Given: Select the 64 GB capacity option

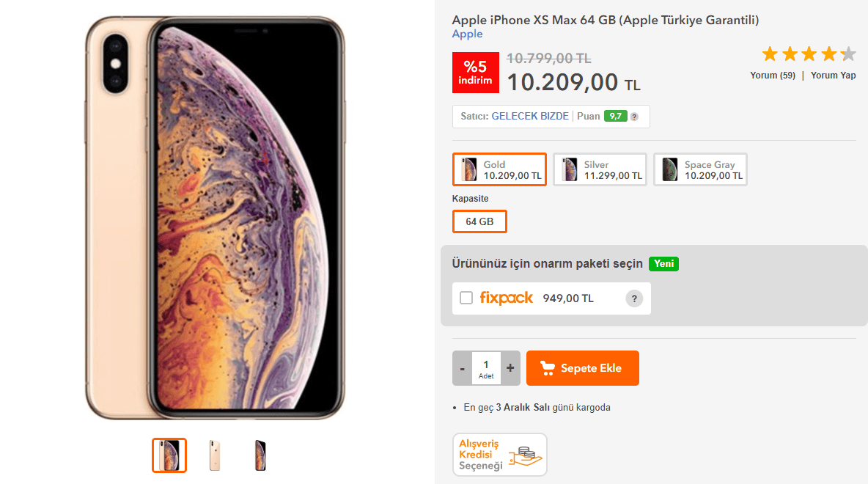Looking at the screenshot, I should [479, 221].
